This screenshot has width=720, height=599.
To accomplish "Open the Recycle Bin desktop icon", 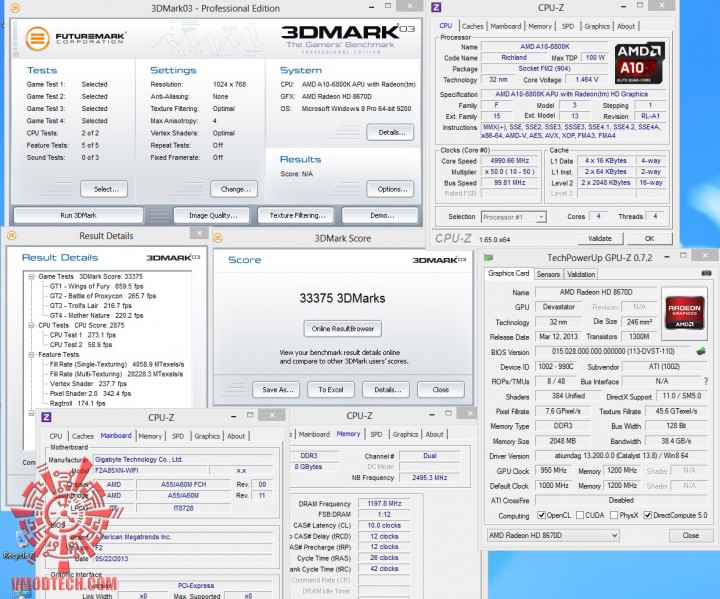I will click(17, 546).
